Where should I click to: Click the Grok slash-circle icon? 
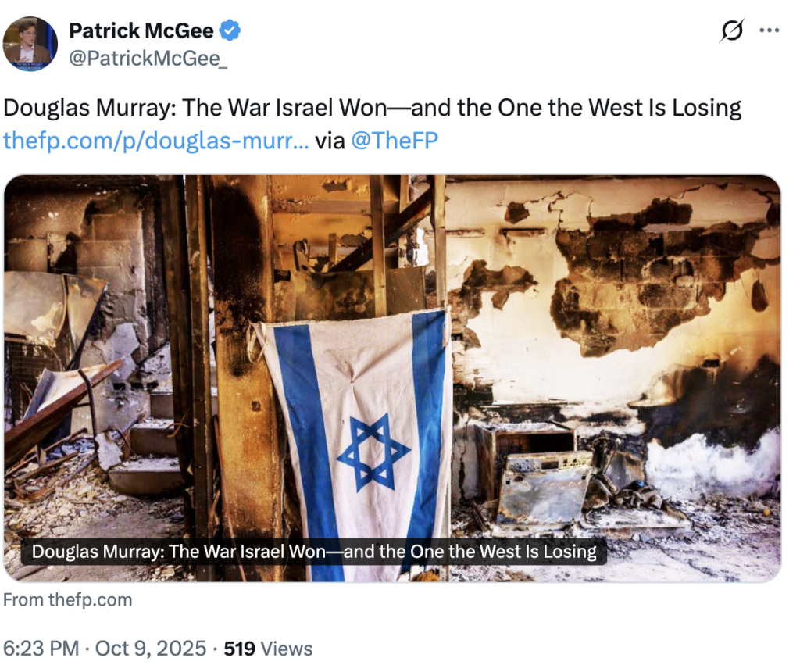click(732, 30)
